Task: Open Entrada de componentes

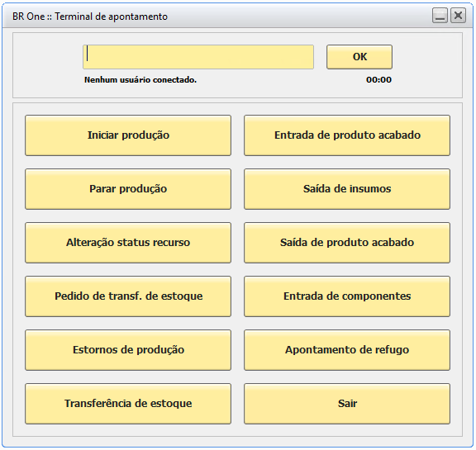Action: coord(347,296)
